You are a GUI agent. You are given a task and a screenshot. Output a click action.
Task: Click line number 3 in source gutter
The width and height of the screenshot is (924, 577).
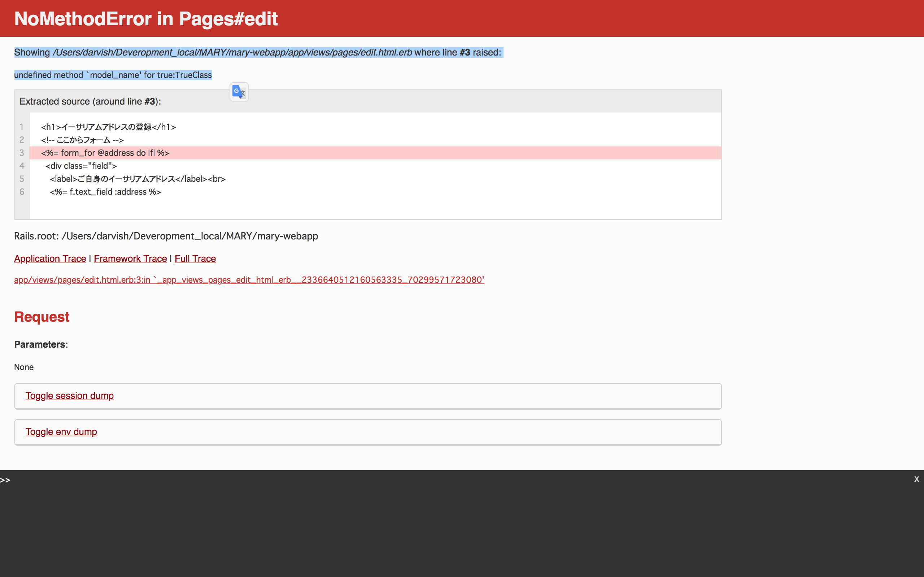click(x=22, y=153)
